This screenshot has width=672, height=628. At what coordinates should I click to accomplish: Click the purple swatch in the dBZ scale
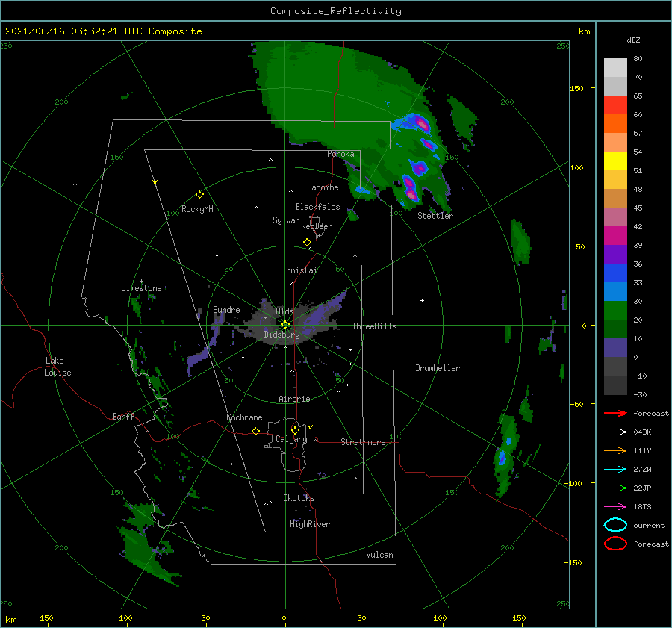click(615, 254)
